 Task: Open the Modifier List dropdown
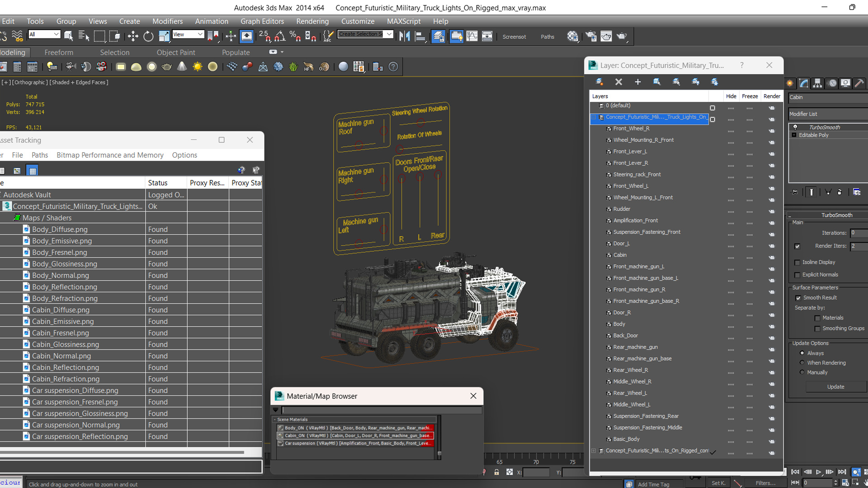[827, 114]
